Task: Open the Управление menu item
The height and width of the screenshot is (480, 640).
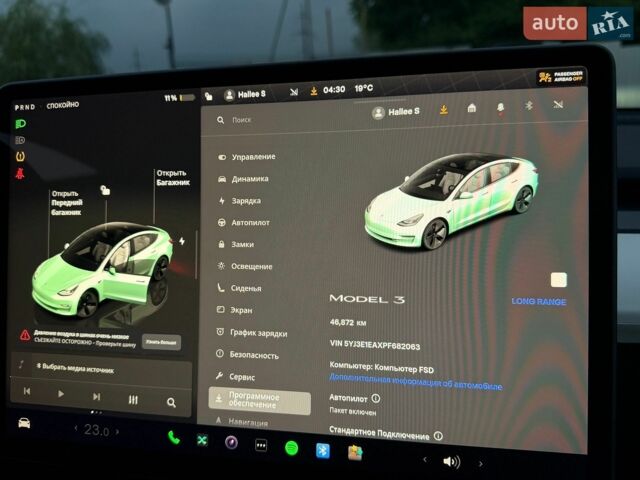Action: click(247, 157)
